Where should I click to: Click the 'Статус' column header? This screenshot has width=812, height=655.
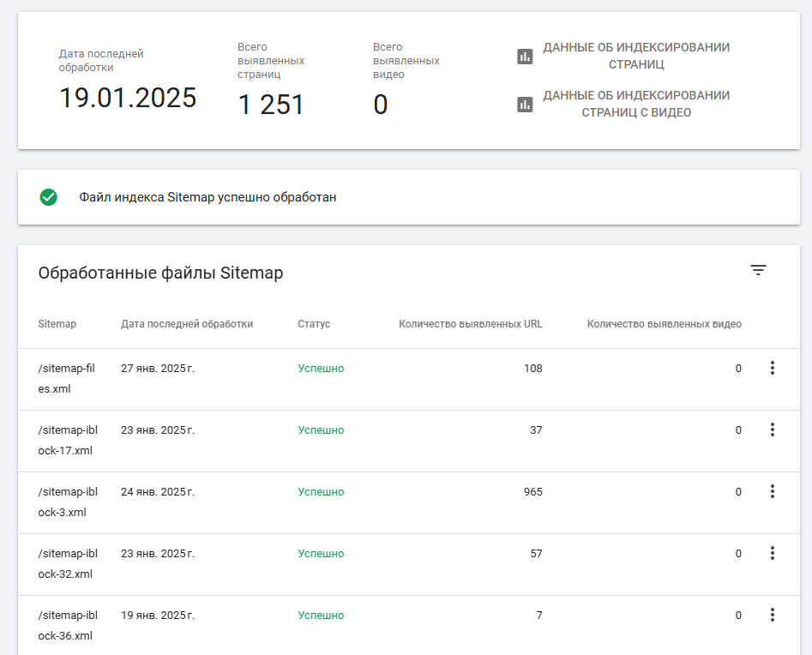point(314,324)
